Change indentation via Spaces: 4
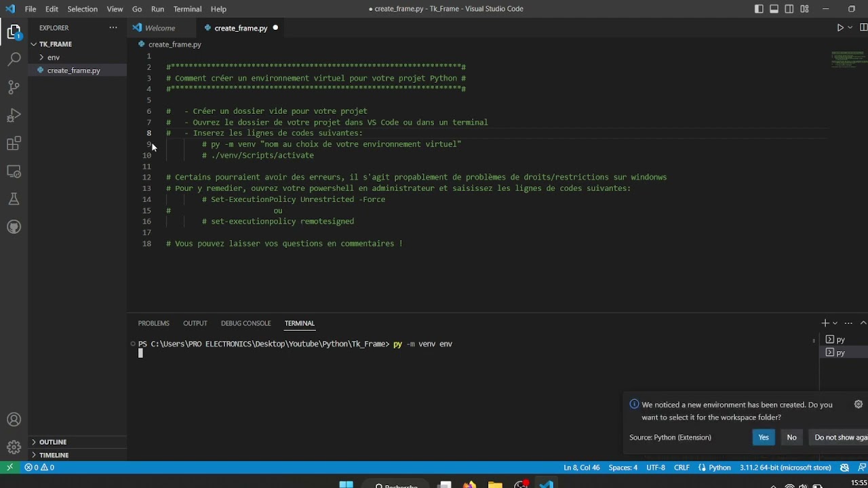 tap(623, 467)
